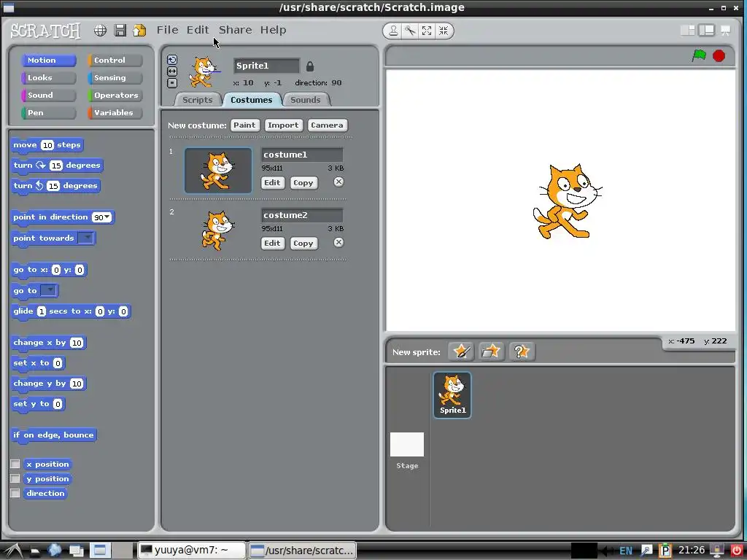Viewport: 747px width, 560px height.
Task: Set rotation style to left-right flip
Action: click(172, 71)
